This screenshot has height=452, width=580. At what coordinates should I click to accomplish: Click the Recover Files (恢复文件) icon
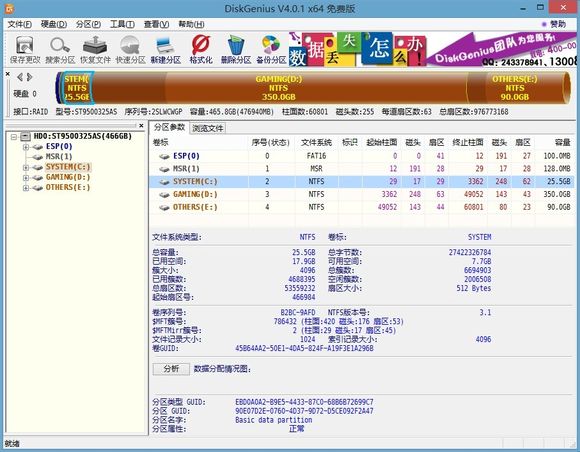(95, 50)
